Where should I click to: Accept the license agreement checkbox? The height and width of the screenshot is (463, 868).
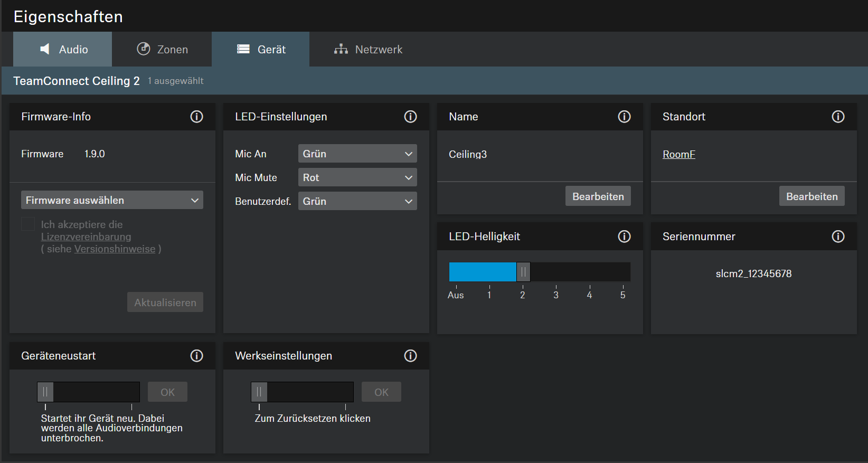28,224
